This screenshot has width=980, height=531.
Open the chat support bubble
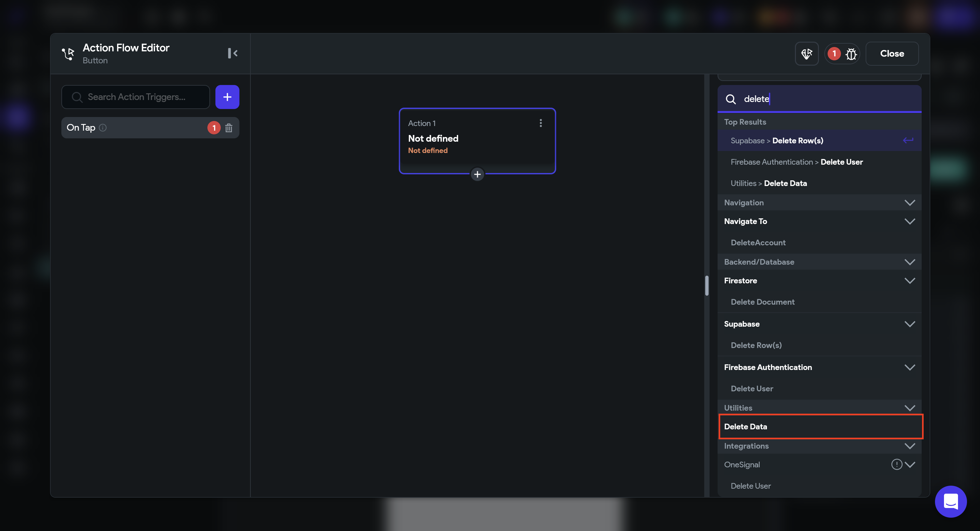(950, 501)
